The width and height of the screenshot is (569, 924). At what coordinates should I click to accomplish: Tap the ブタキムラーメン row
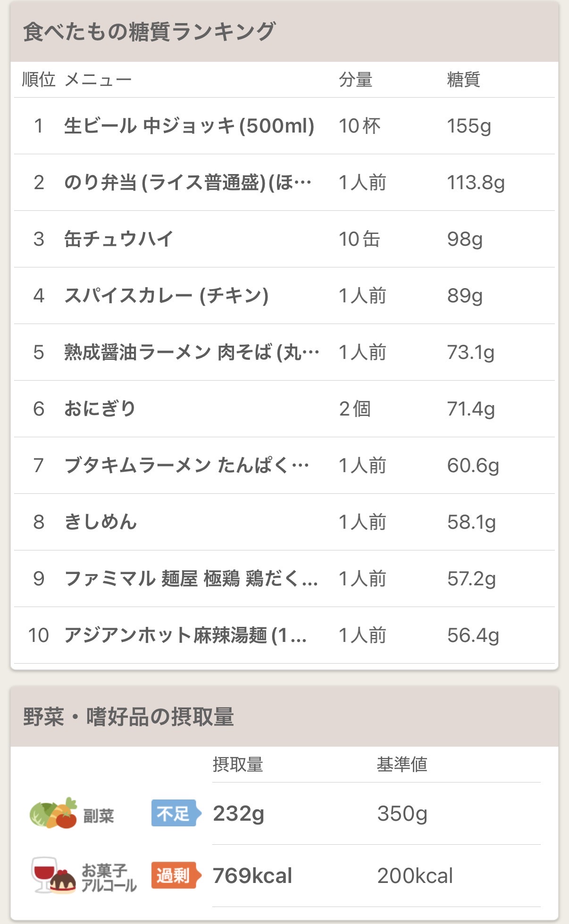click(x=186, y=466)
